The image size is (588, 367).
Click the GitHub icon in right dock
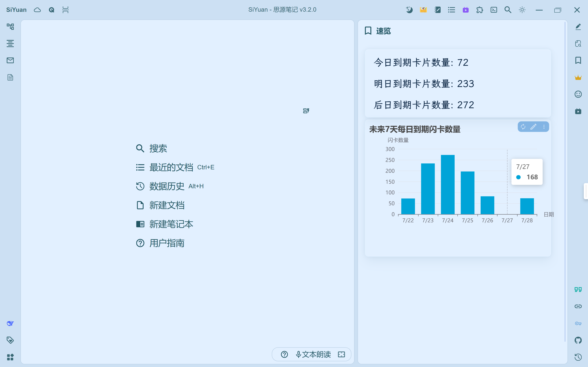click(x=578, y=340)
